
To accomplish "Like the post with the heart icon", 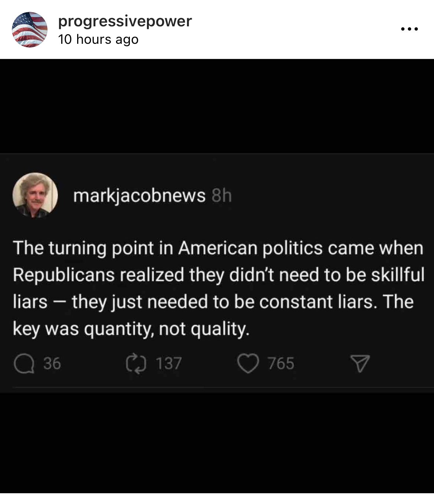I will coord(248,363).
